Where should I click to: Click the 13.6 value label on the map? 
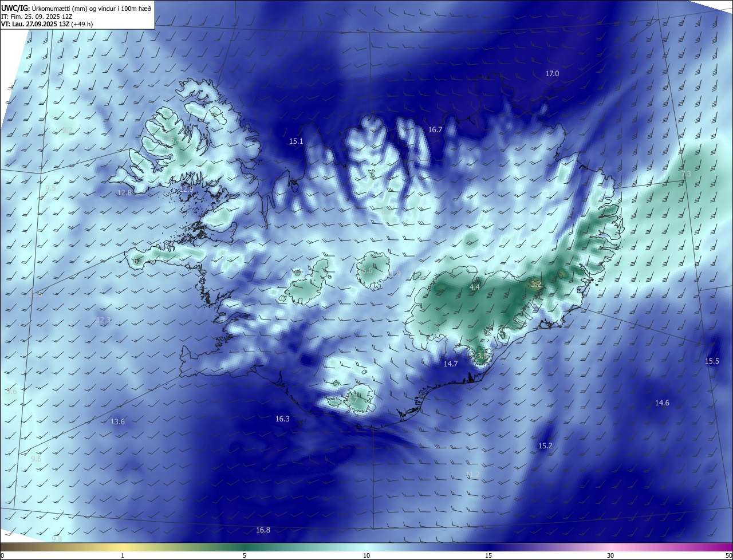coord(117,422)
